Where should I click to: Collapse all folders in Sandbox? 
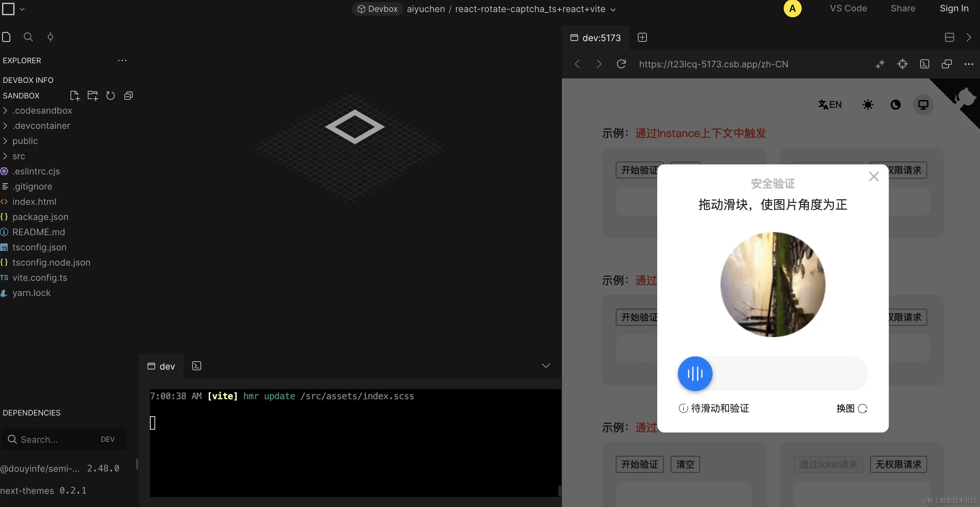point(129,96)
